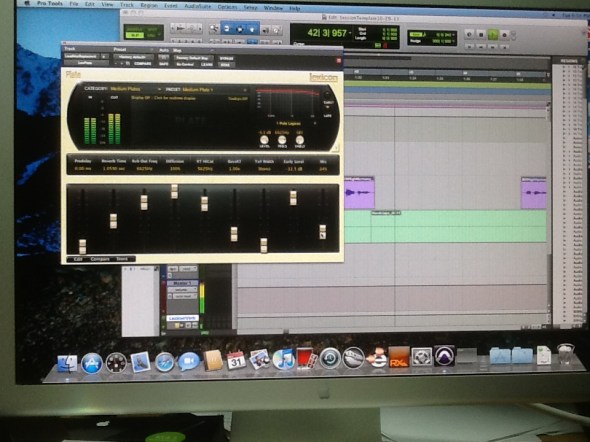Open iCal calendar from the Dock
This screenshot has height=442, width=590.
pos(236,360)
